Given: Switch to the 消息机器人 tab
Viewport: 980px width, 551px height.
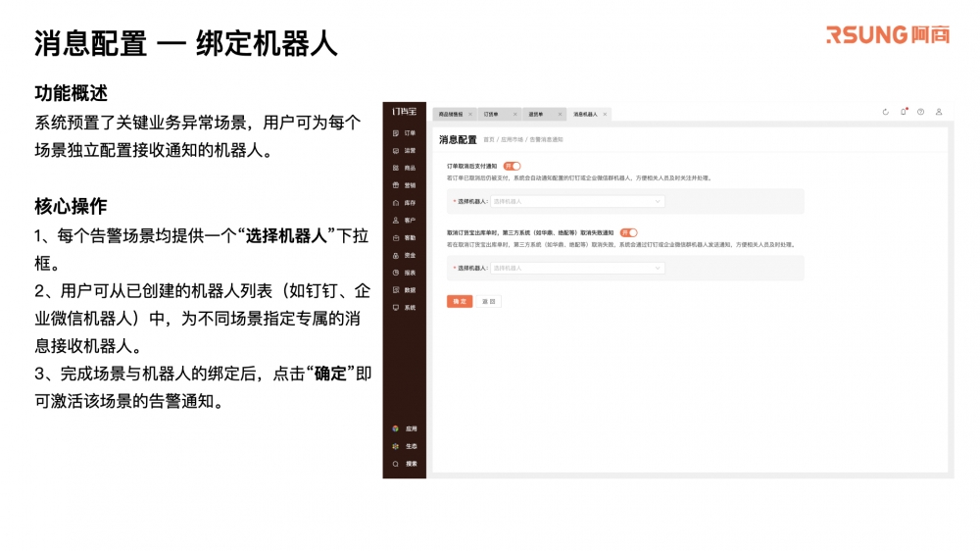Looking at the screenshot, I should 586,115.
